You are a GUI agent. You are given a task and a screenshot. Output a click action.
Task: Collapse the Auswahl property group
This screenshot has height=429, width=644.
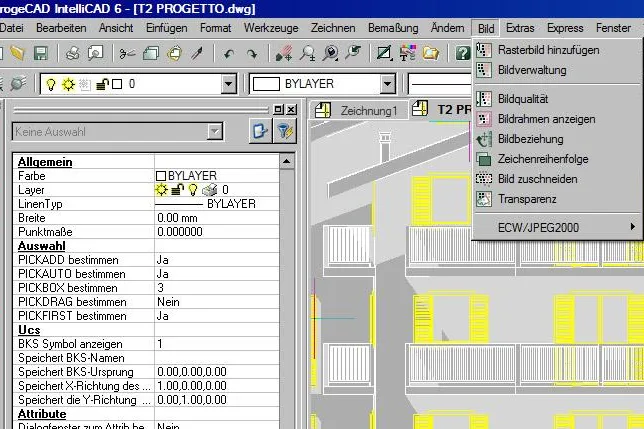(x=41, y=246)
